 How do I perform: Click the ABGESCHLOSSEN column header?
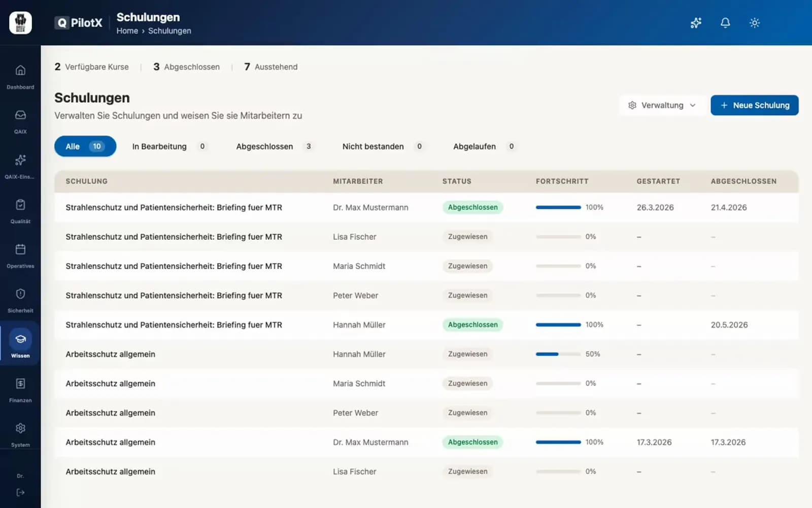(743, 181)
